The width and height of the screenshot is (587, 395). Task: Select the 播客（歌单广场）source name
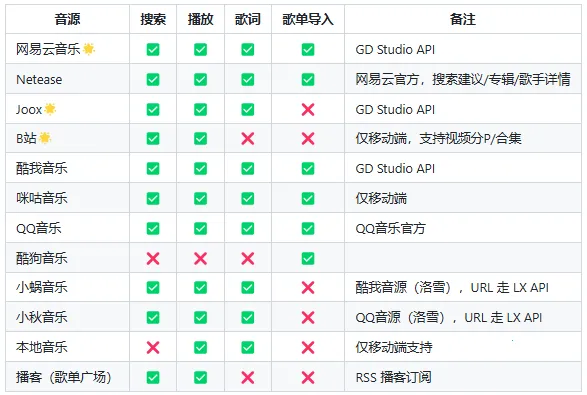pos(64,377)
